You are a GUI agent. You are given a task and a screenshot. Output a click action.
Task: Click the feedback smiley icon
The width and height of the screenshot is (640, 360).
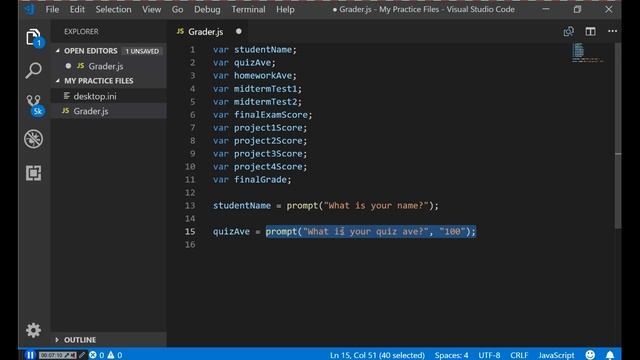590,355
